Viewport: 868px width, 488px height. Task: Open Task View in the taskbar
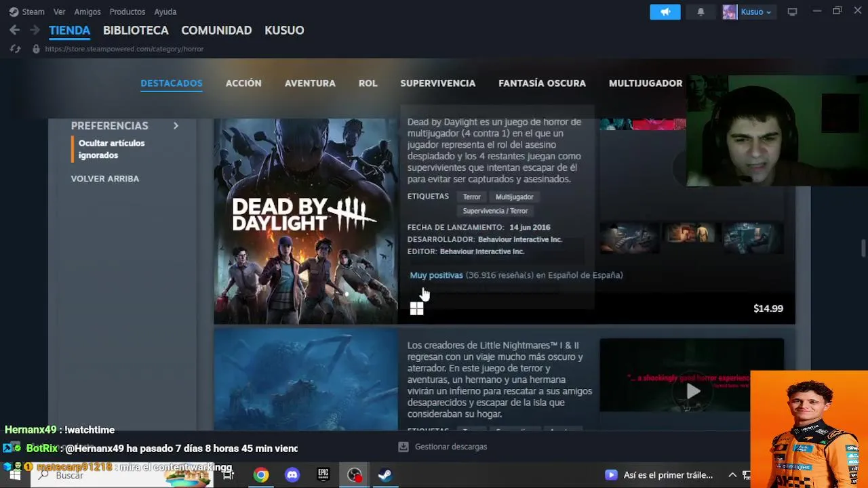pyautogui.click(x=229, y=475)
